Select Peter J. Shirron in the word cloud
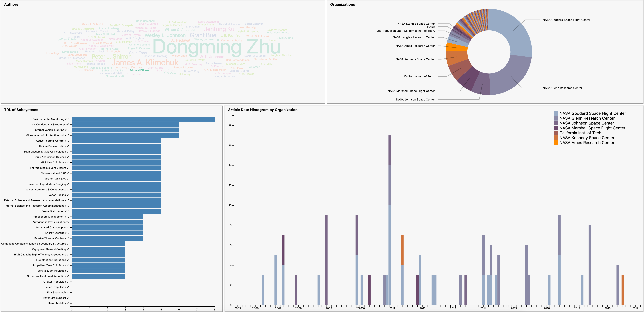Viewport: 644px width, 312px height. 111,57
